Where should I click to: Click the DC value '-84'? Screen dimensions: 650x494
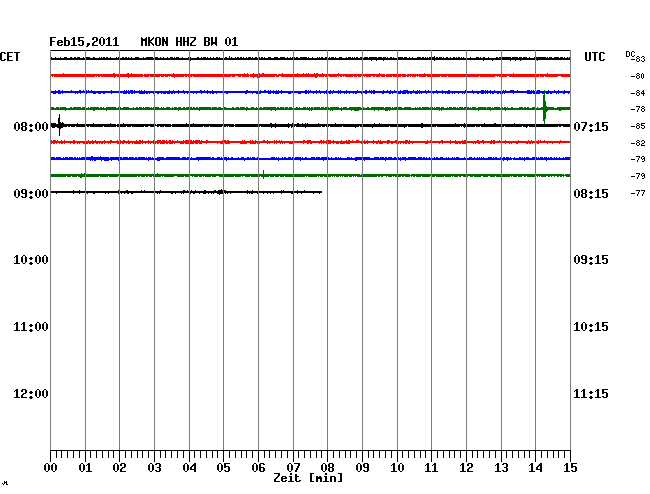638,93
